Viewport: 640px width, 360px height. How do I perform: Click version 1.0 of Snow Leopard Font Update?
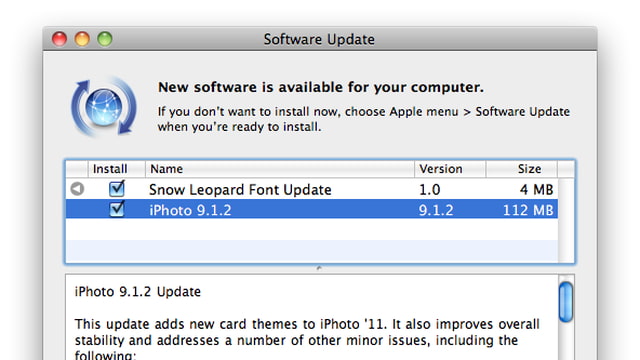pyautogui.click(x=430, y=190)
